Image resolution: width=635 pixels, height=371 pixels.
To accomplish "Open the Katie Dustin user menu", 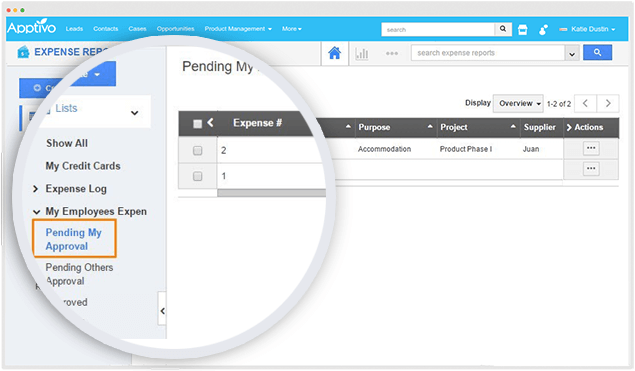I will [x=588, y=29].
